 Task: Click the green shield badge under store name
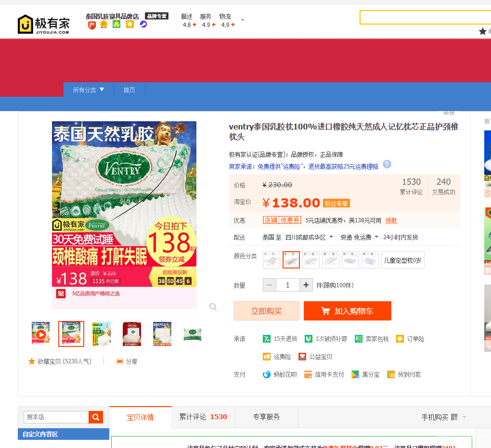[116, 24]
